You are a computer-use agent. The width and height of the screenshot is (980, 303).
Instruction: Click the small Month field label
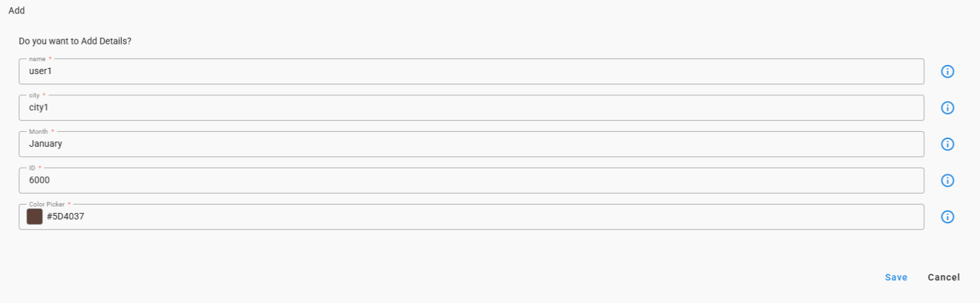(x=39, y=131)
